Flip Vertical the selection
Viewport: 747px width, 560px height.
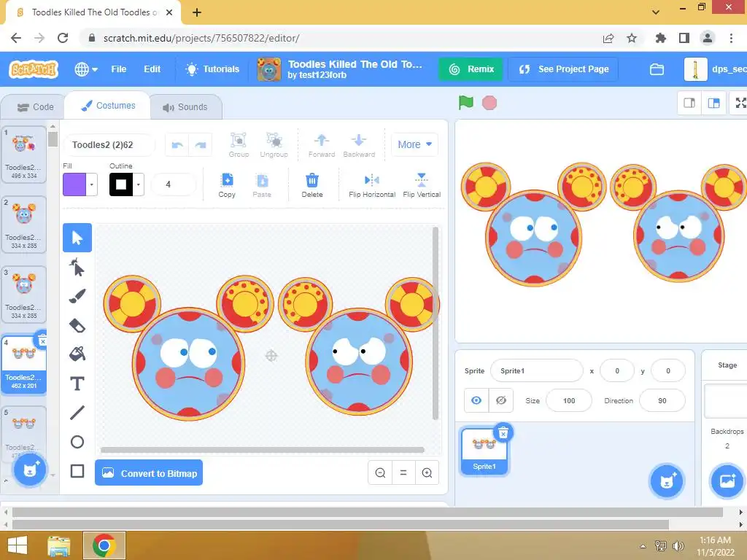click(422, 184)
